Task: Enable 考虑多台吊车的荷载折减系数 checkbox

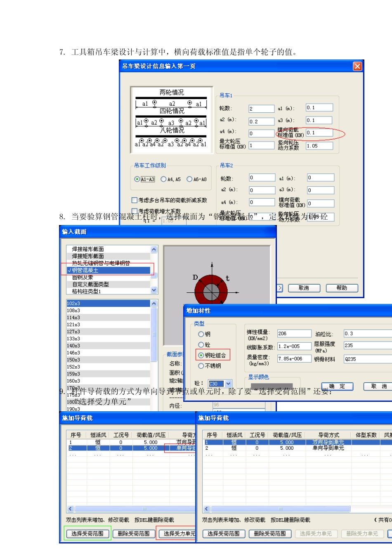Action: pyautogui.click(x=134, y=200)
